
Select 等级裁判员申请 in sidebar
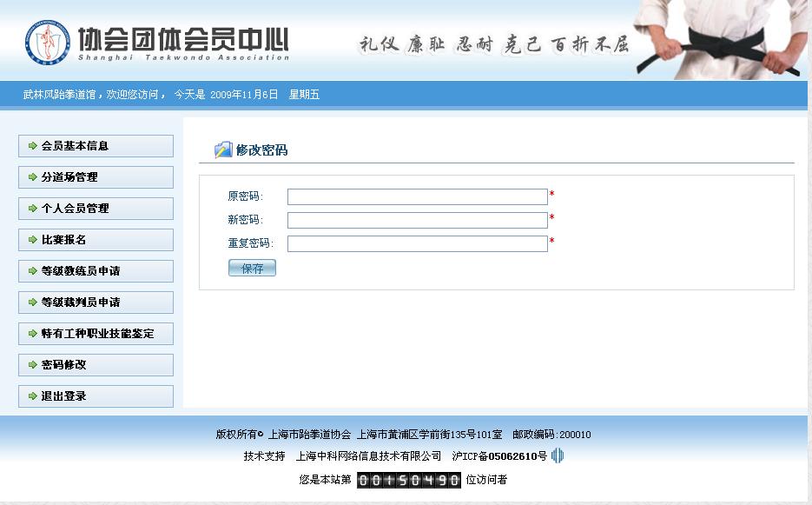coord(96,302)
